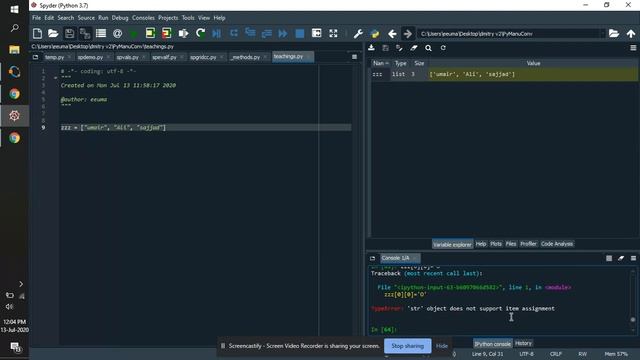Import data into Variable explorer

(371, 48)
